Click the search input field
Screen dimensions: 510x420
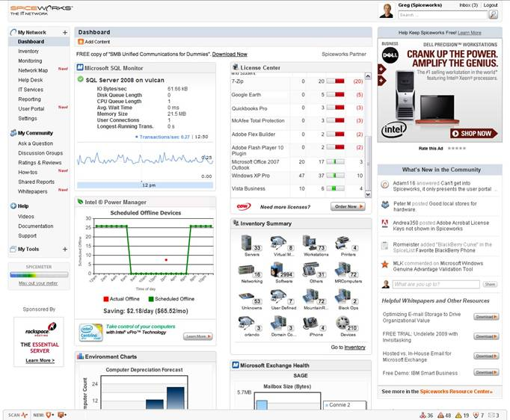coord(443,15)
